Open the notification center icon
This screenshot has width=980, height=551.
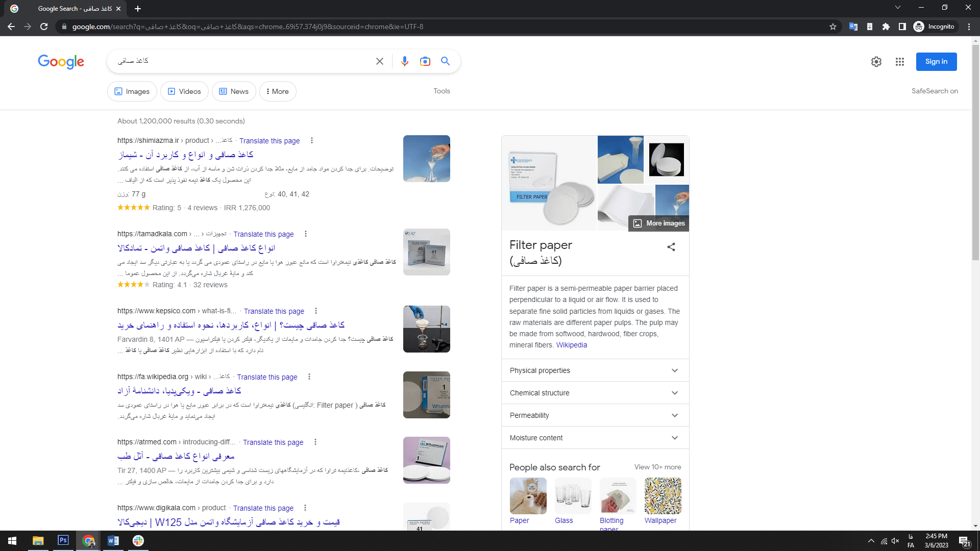[x=964, y=541]
